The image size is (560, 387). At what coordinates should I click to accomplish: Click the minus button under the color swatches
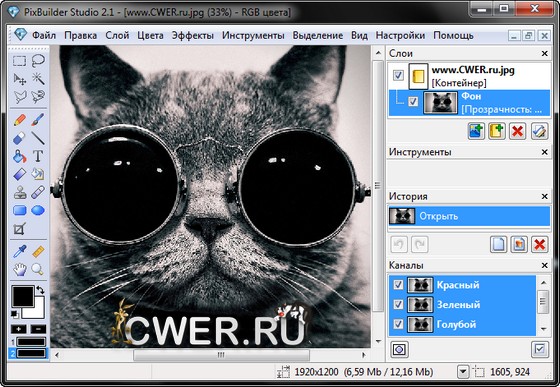tap(38, 329)
